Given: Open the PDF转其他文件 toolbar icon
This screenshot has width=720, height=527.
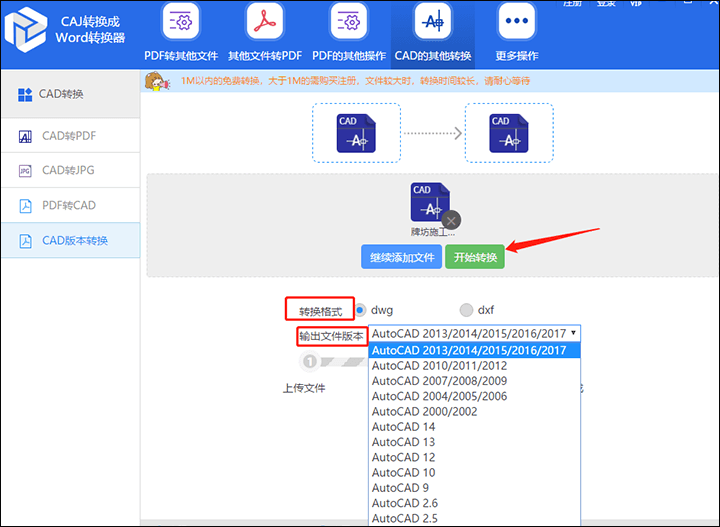Looking at the screenshot, I should pyautogui.click(x=181, y=22).
